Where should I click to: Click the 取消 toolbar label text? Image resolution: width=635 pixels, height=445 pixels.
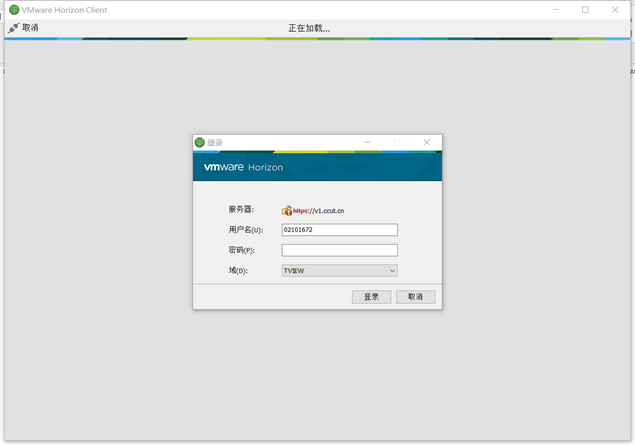(30, 28)
